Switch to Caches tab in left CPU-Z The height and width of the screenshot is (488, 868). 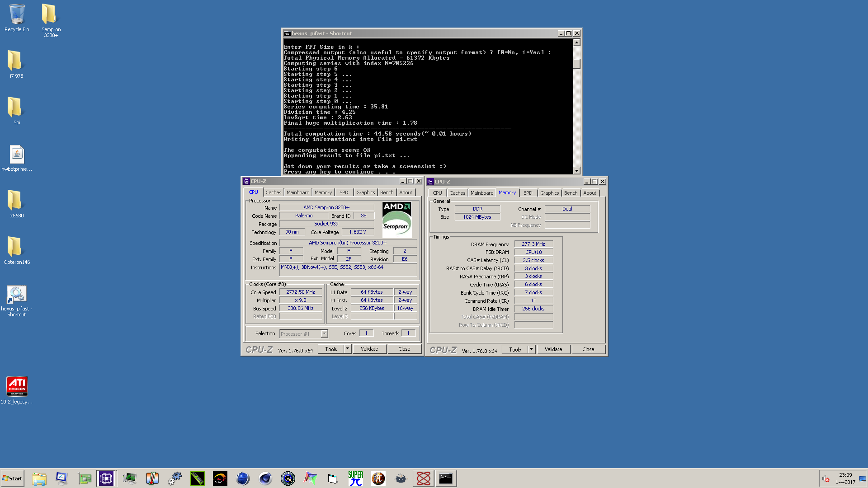point(273,192)
